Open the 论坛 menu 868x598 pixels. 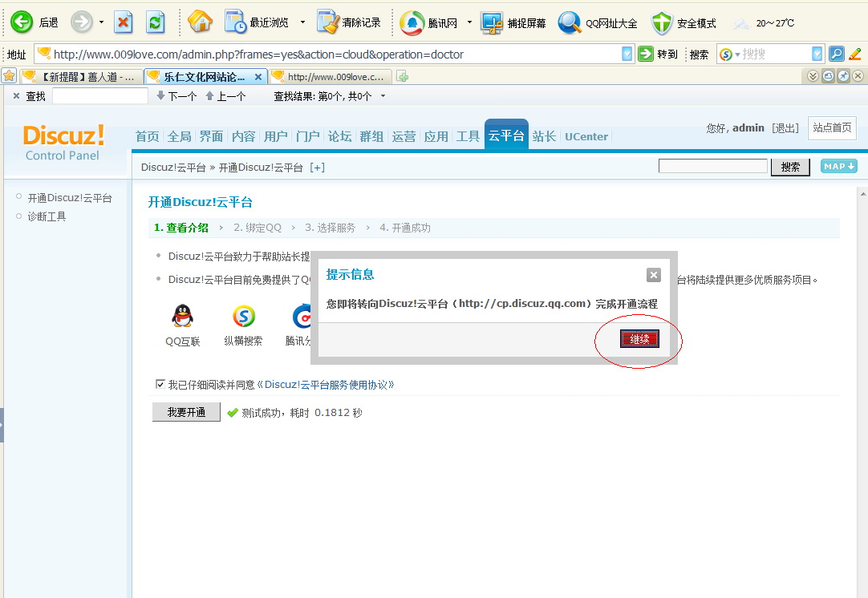[339, 136]
